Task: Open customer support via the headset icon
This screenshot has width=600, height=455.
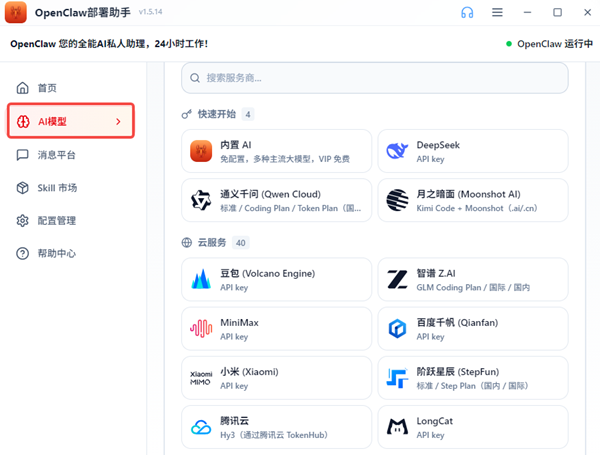Action: pyautogui.click(x=467, y=13)
